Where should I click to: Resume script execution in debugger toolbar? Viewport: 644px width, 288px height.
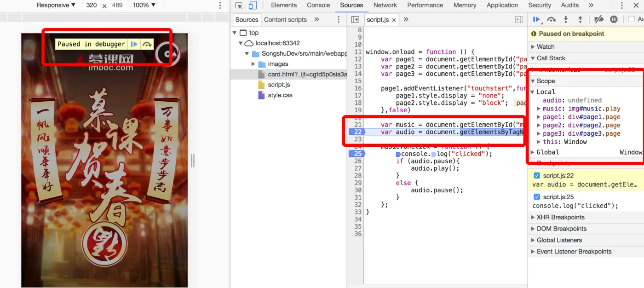(536, 19)
